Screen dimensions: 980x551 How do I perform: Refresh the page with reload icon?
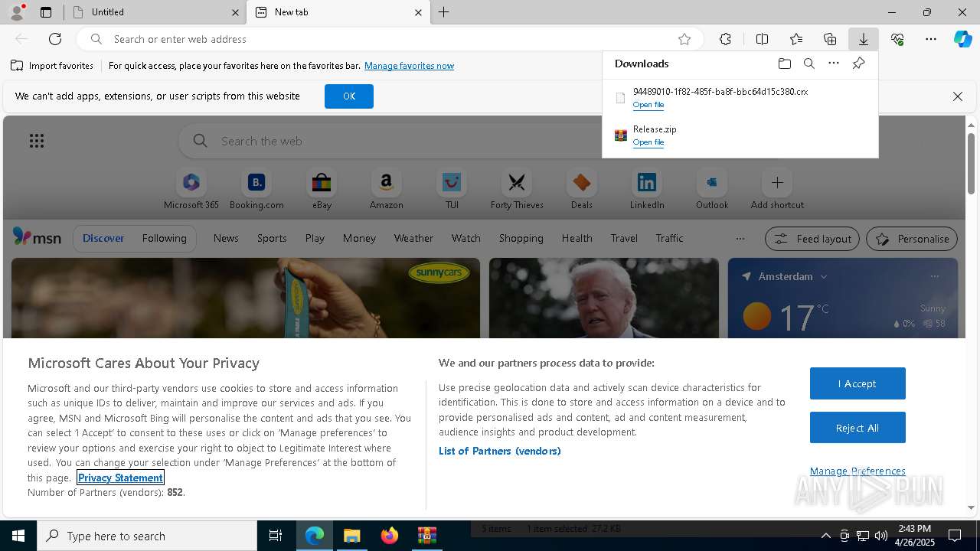(55, 39)
